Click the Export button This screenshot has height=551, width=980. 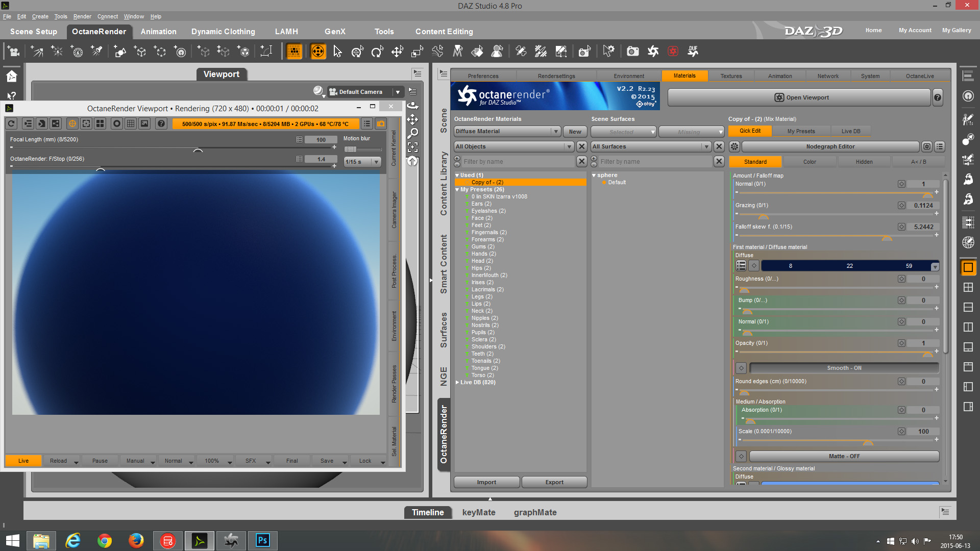tap(554, 482)
